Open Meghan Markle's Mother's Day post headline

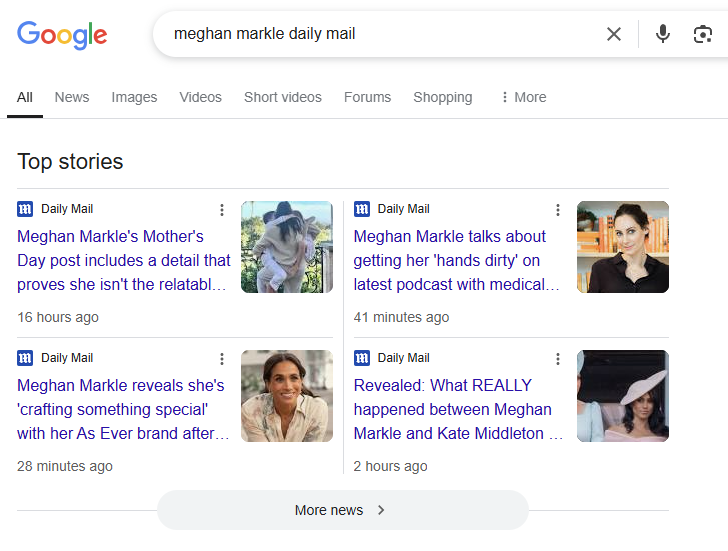[x=124, y=260]
